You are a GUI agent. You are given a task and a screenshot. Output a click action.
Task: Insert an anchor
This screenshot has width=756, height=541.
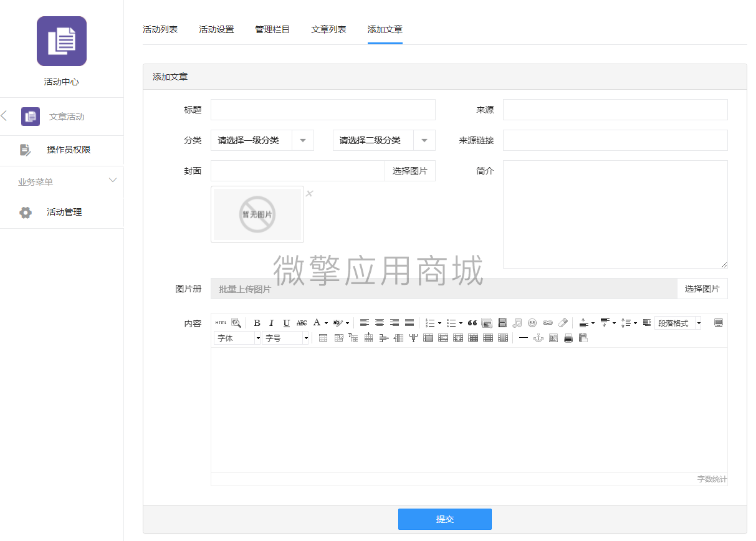click(538, 338)
